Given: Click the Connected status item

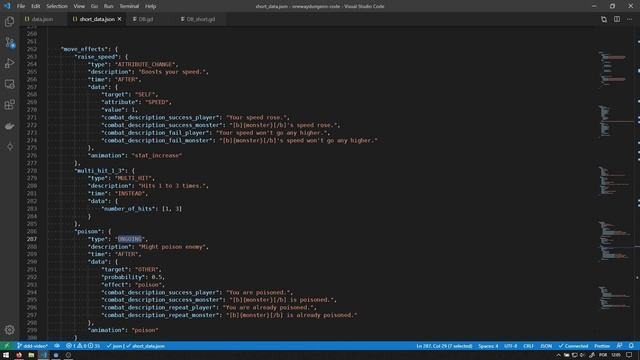Looking at the screenshot, I should pyautogui.click(x=573, y=346).
